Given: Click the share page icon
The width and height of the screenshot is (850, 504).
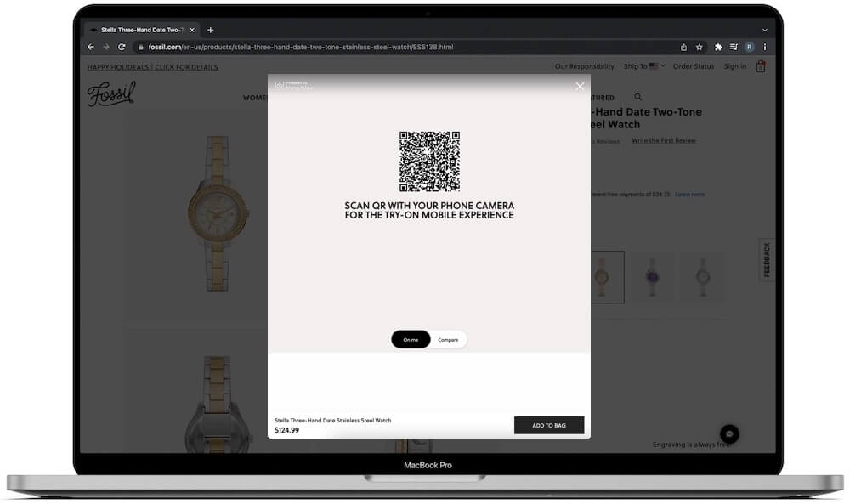Looking at the screenshot, I should coord(683,47).
